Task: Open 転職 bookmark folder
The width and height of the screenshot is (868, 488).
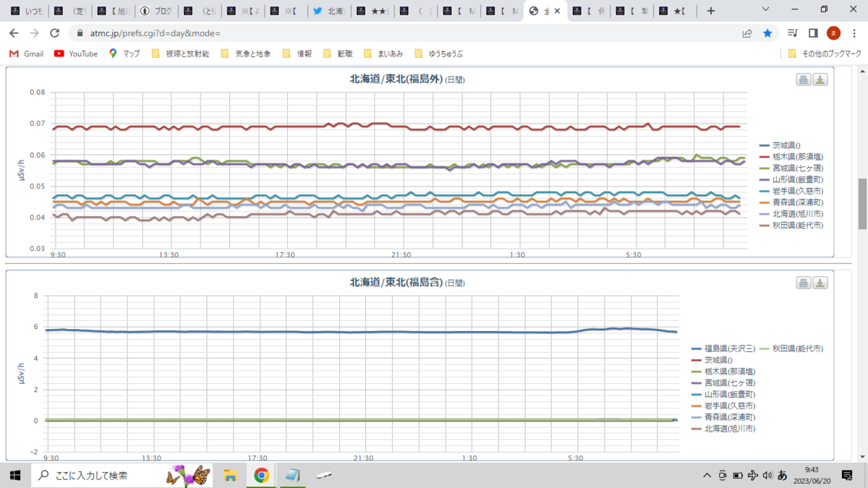Action: [338, 53]
